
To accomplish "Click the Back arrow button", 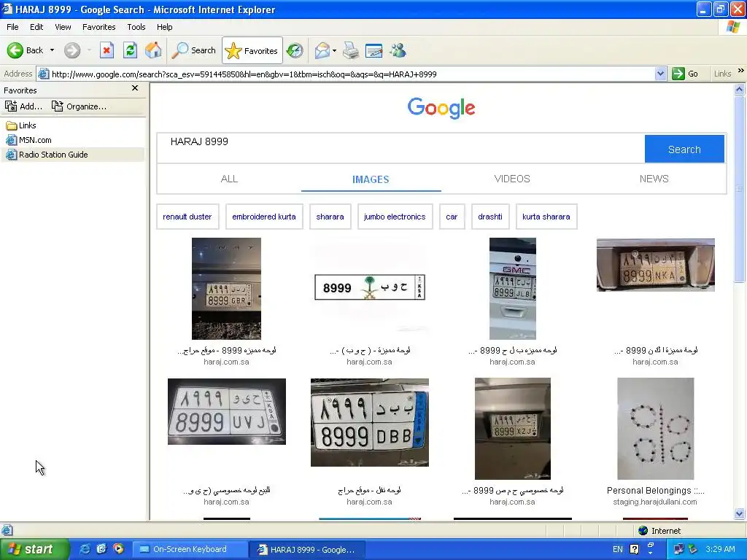I will [x=25, y=50].
